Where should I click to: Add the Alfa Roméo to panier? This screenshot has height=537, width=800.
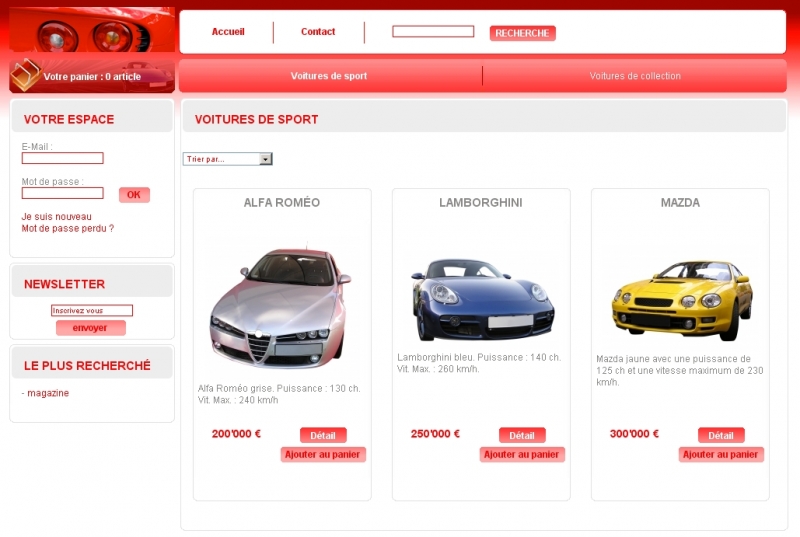[x=323, y=454]
